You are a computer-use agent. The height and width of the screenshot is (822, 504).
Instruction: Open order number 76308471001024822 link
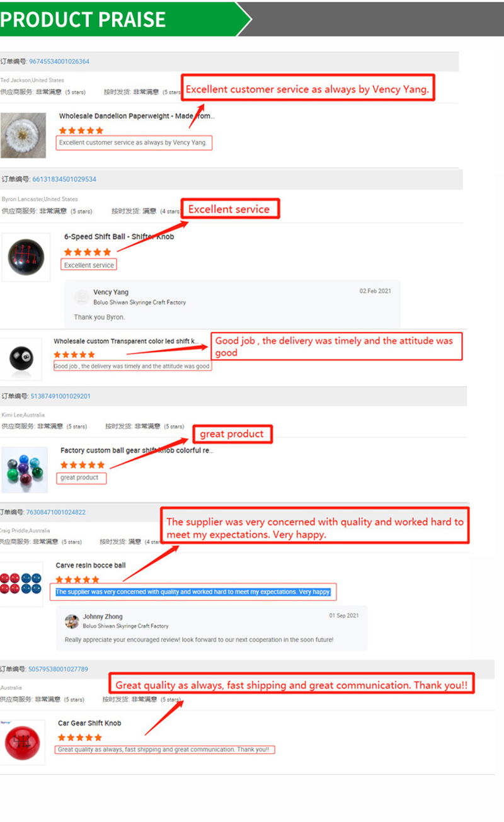point(56,512)
